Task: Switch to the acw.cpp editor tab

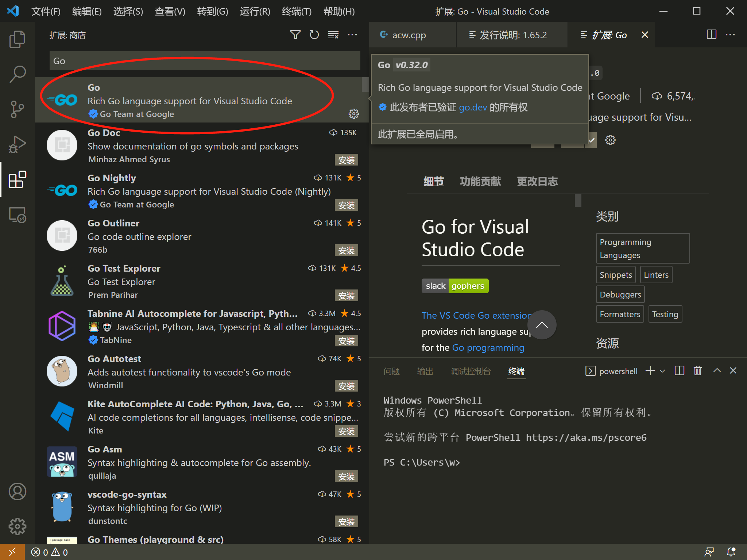Action: tap(413, 35)
